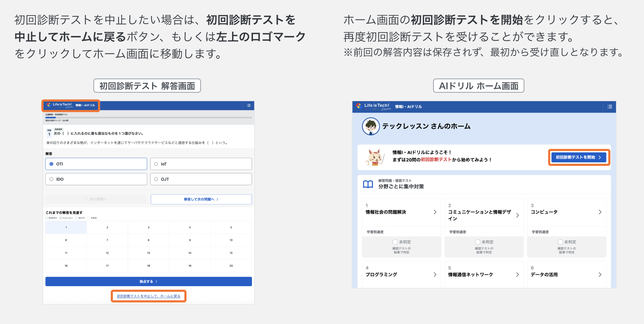Open the 情報通信ネットワーク category card title
This screenshot has width=644, height=324.
tap(470, 274)
